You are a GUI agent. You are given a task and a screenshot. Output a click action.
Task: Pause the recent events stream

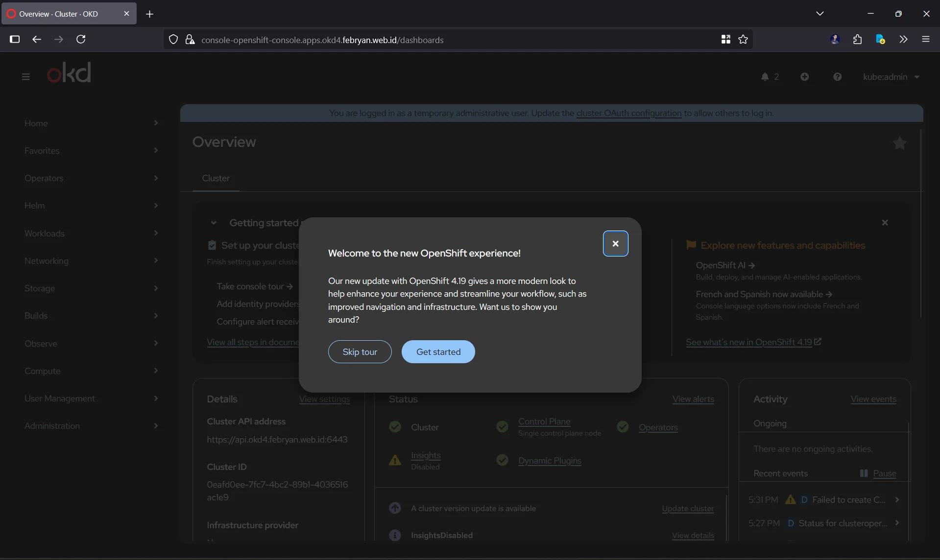(x=884, y=473)
